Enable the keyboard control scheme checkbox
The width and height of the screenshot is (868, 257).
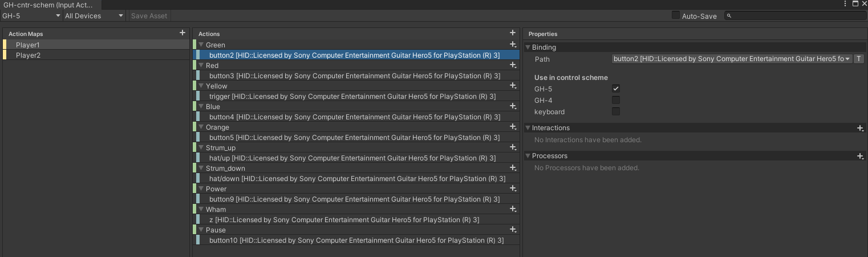click(616, 112)
